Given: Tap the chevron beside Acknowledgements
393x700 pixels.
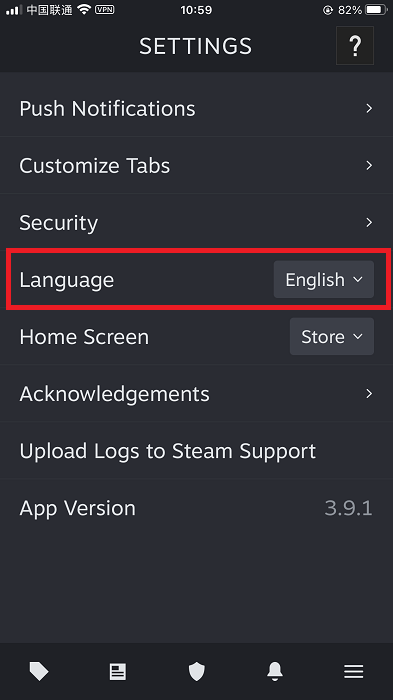Looking at the screenshot, I should click(x=369, y=393).
